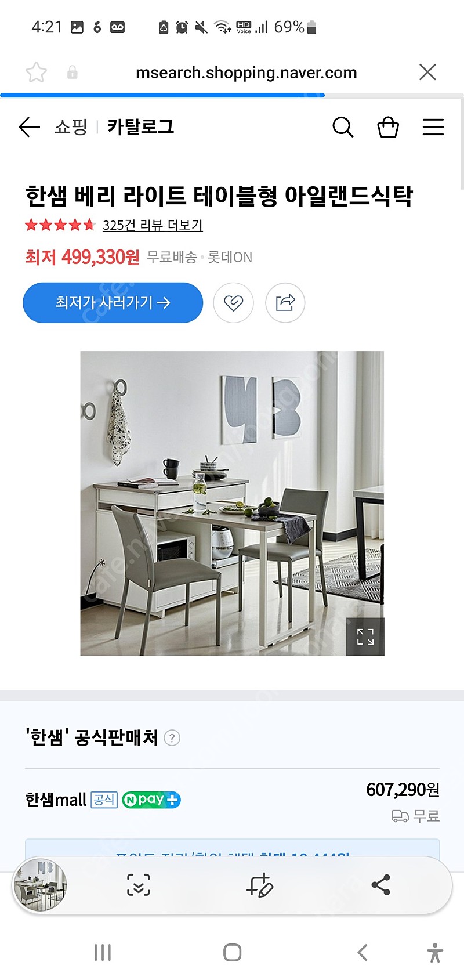
Task: Close the browser tab with X
Action: coord(427,73)
